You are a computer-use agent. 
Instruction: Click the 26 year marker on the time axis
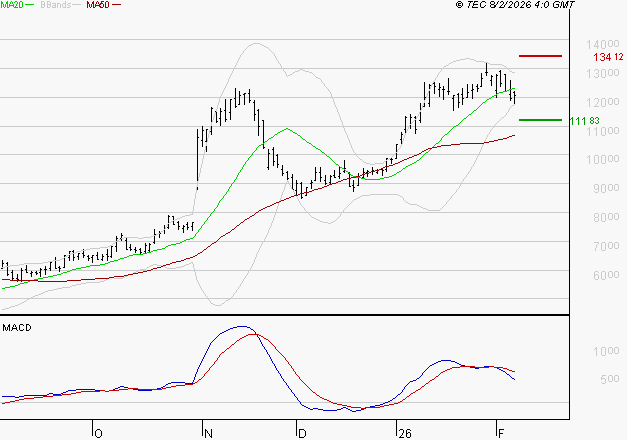pos(405,434)
